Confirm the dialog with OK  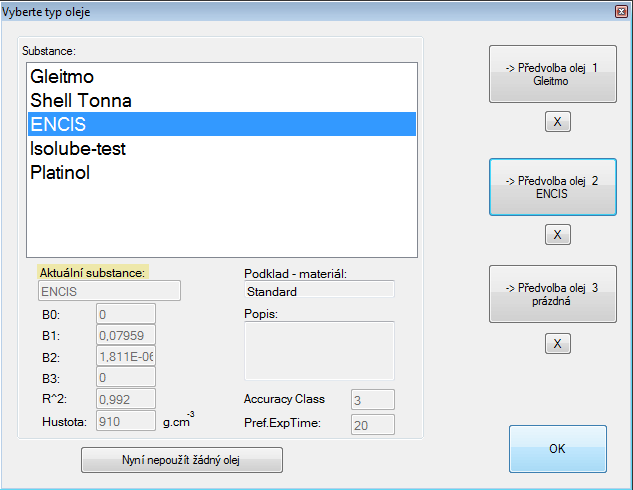point(558,448)
